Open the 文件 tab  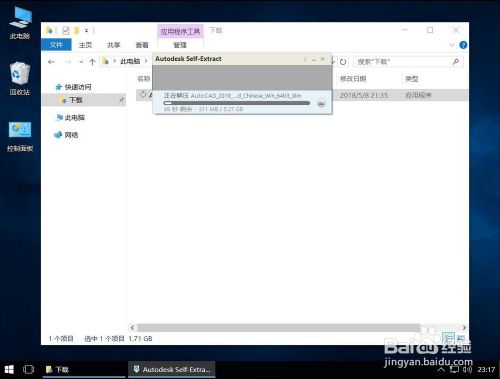56,45
